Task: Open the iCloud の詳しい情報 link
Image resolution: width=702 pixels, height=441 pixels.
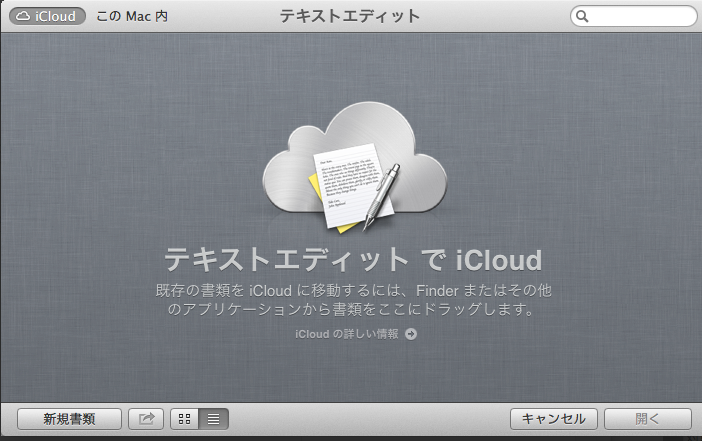Action: click(347, 334)
